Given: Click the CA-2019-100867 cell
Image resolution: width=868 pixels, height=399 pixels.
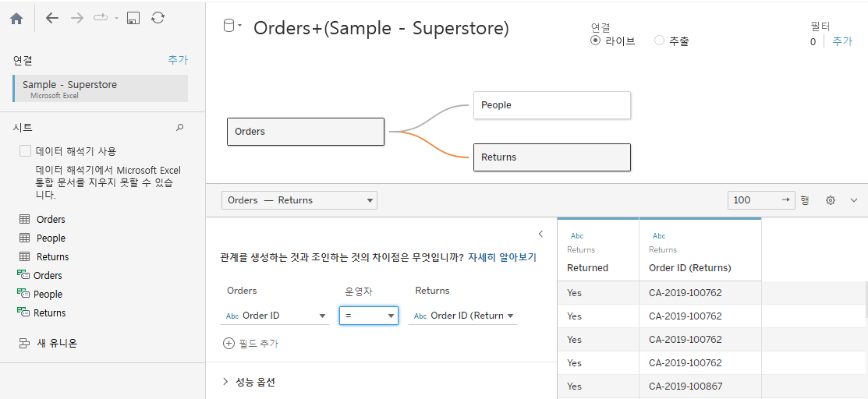Looking at the screenshot, I should pyautogui.click(x=700, y=386).
